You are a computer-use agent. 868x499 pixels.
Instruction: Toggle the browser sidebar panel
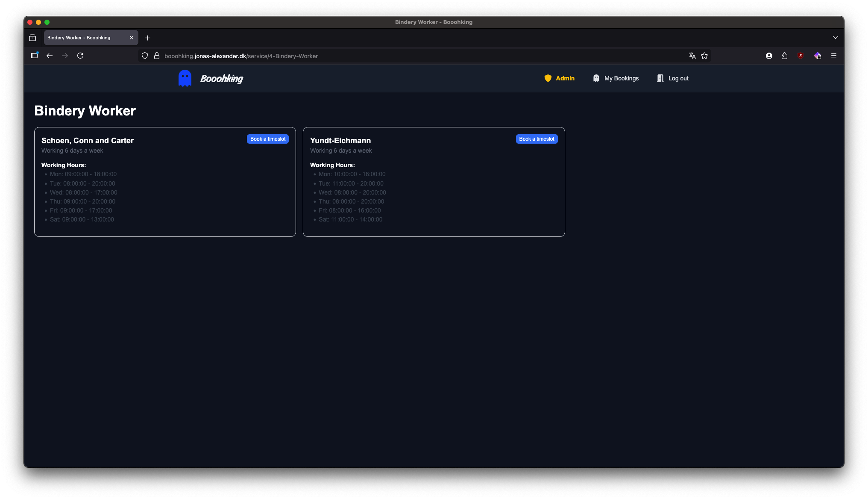34,56
